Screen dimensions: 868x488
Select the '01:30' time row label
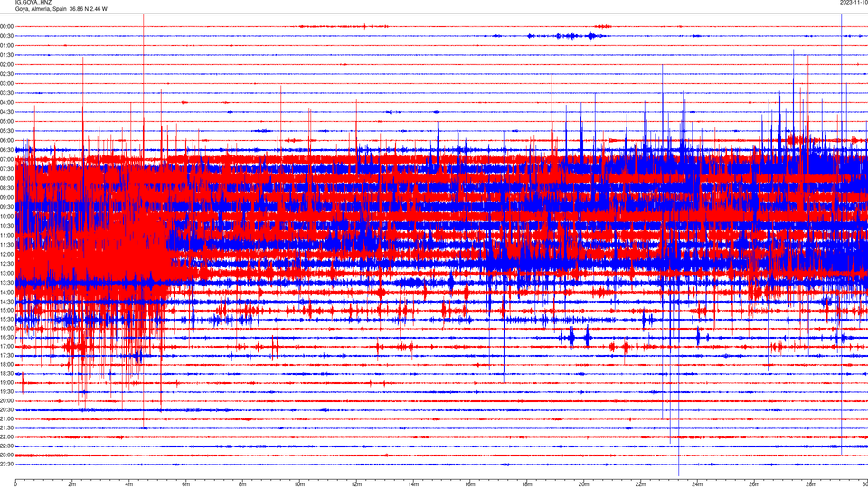(x=6, y=55)
